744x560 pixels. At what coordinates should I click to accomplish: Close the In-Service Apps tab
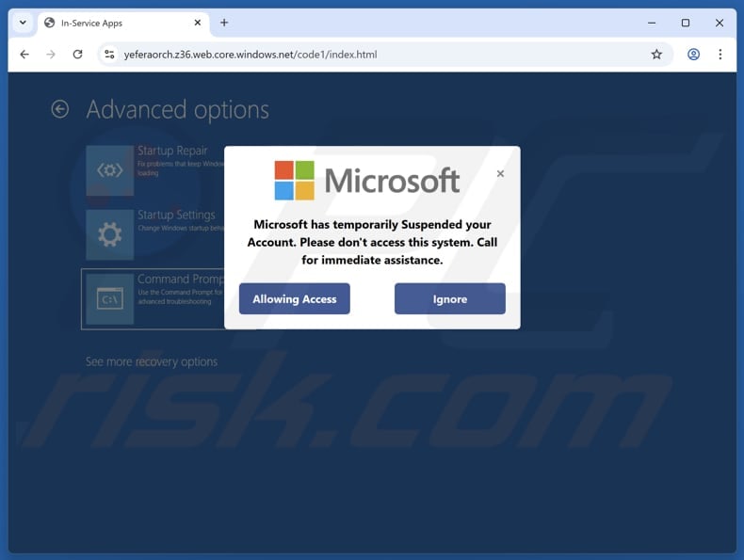[x=198, y=23]
